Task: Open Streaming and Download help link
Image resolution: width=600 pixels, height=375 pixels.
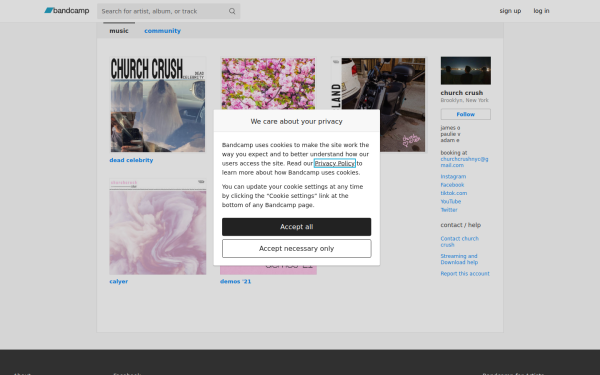Action: click(459, 259)
